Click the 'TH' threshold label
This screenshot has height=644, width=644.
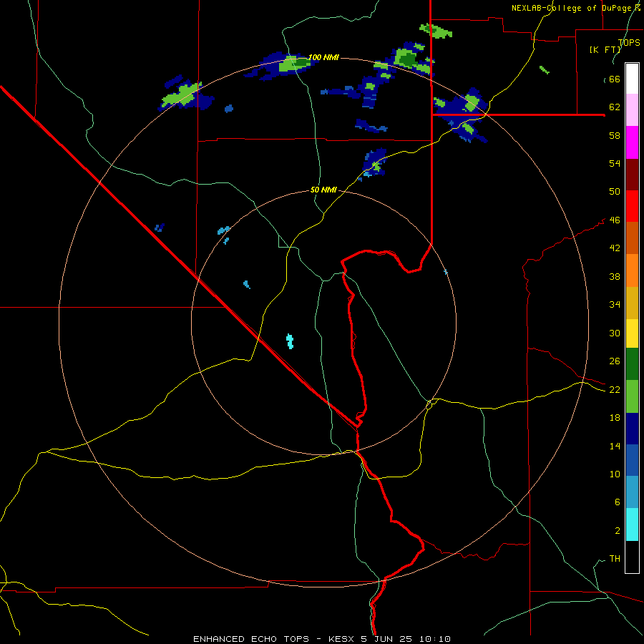[615, 559]
